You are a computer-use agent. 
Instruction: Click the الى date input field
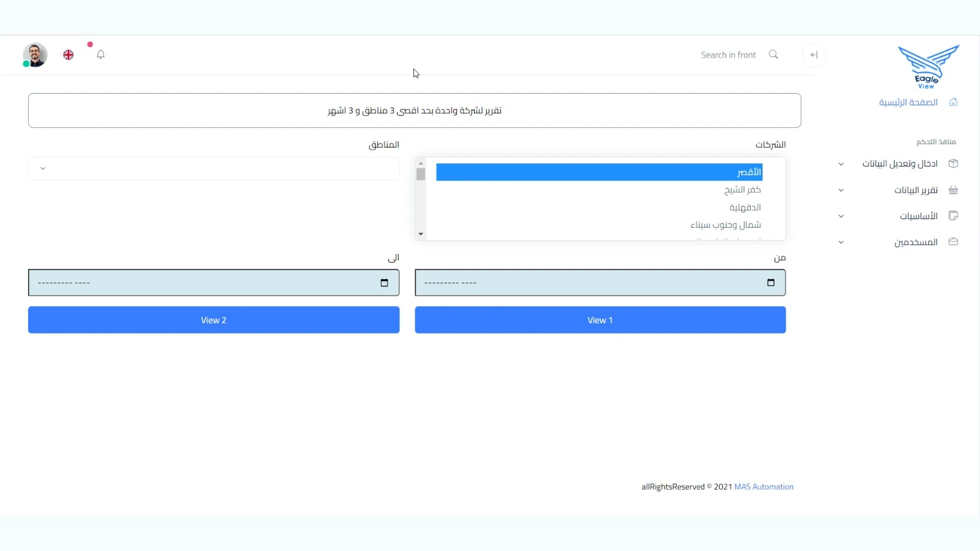[214, 283]
